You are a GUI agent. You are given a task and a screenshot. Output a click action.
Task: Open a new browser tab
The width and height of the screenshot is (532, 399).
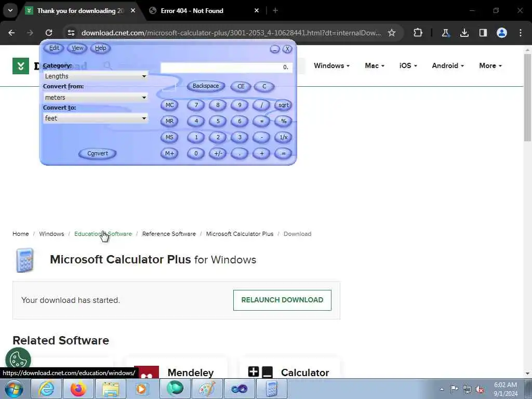(275, 11)
